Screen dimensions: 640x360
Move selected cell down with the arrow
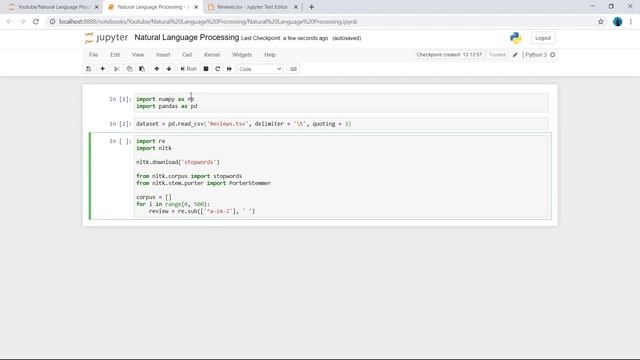coord(169,69)
